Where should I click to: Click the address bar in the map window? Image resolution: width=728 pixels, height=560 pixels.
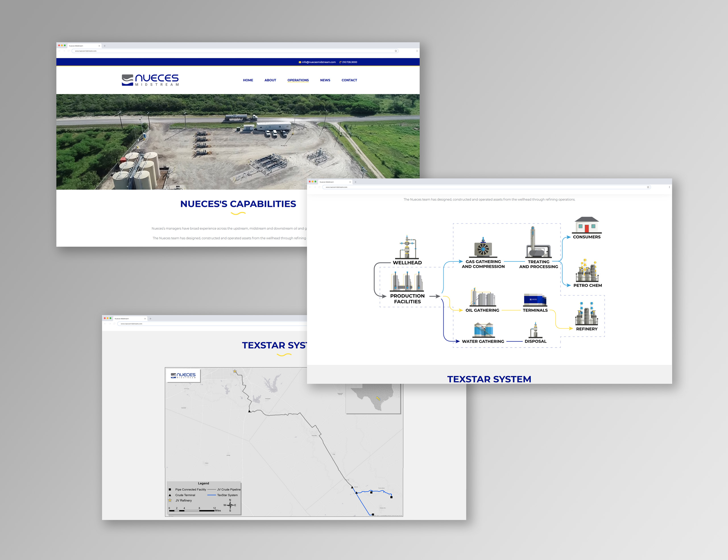coord(212,324)
